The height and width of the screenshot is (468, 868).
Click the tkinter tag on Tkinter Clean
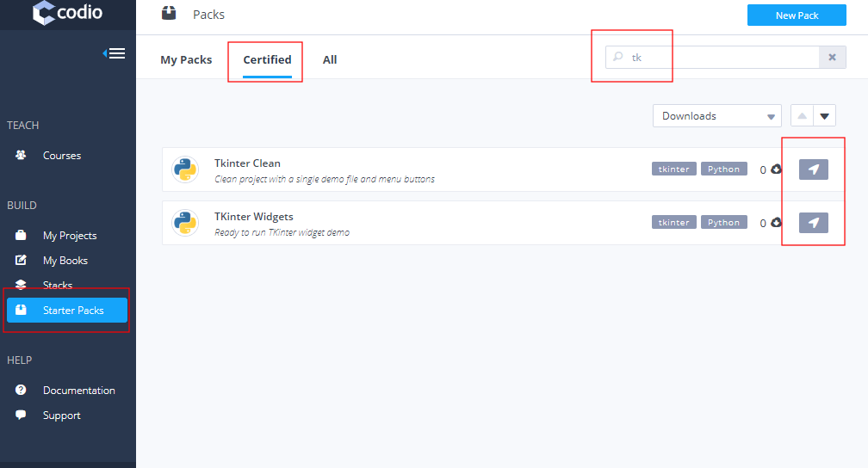point(673,169)
